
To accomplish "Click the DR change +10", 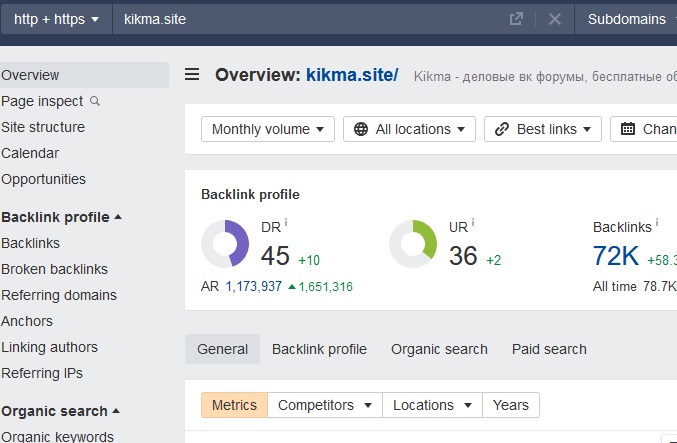I will click(x=309, y=260).
